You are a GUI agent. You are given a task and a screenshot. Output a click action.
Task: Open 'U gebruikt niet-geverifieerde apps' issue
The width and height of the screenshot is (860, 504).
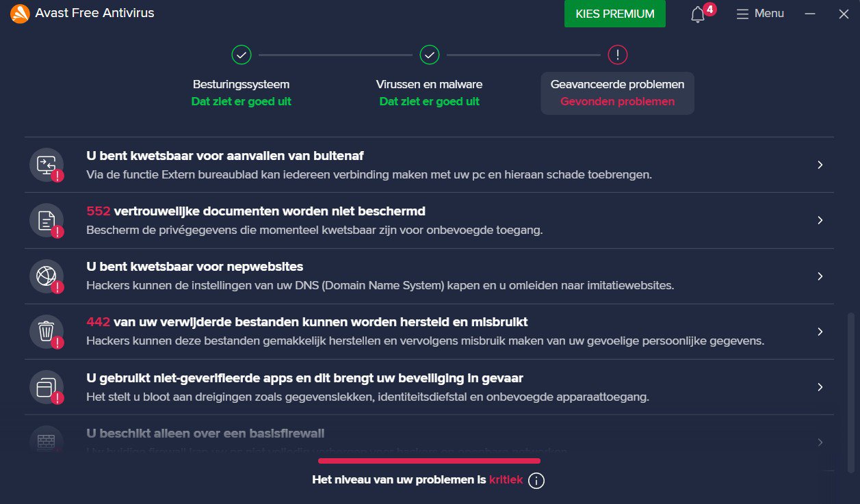tap(429, 387)
